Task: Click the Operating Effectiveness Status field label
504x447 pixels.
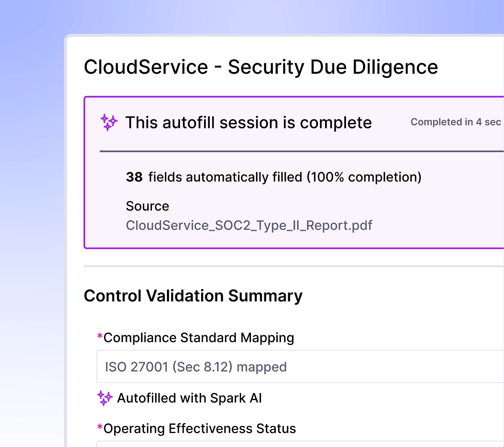Action: point(200,429)
